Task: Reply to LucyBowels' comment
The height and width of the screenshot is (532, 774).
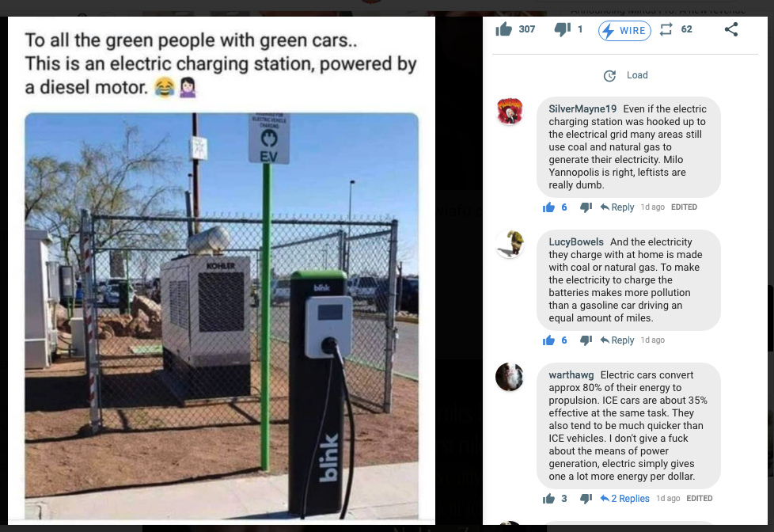Action: point(617,340)
